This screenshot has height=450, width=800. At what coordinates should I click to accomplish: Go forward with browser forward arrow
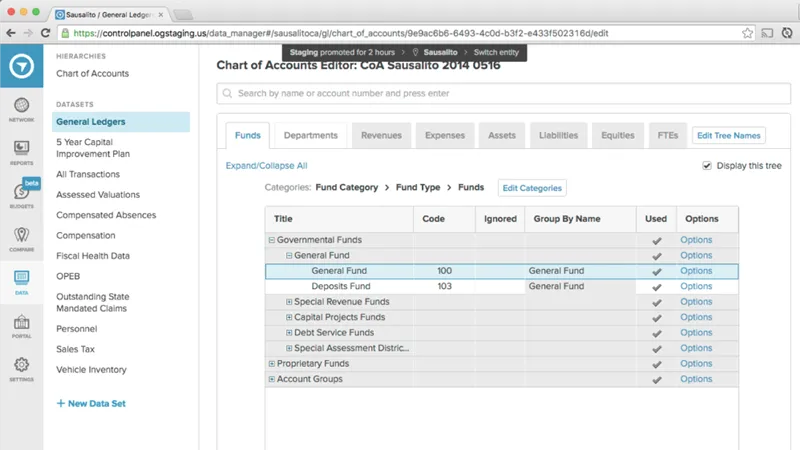coord(28,33)
